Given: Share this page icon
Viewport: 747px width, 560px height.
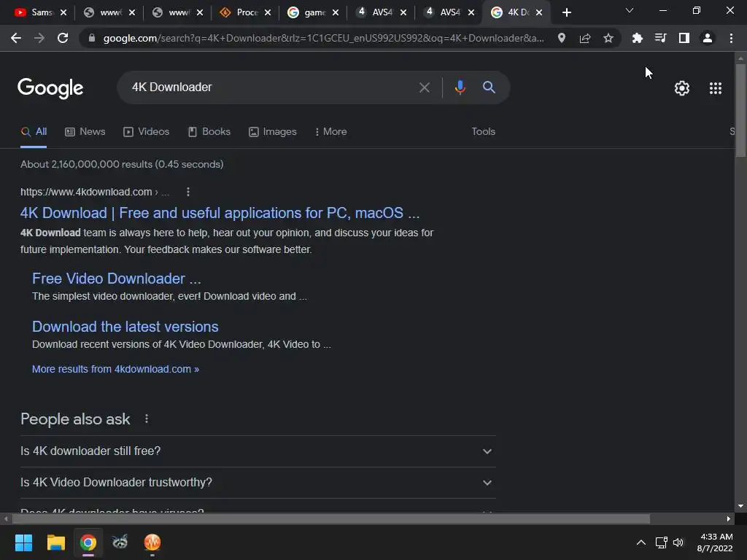Looking at the screenshot, I should [585, 38].
